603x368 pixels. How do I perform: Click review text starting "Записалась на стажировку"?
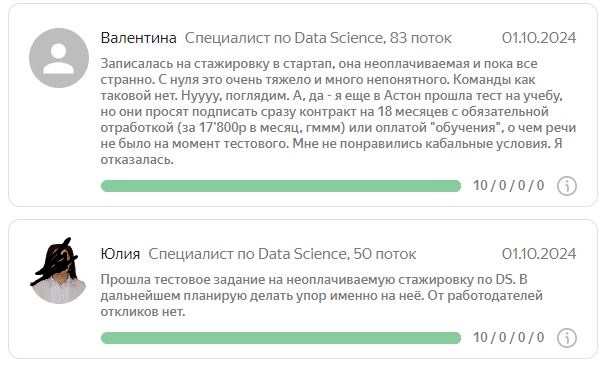click(x=338, y=112)
